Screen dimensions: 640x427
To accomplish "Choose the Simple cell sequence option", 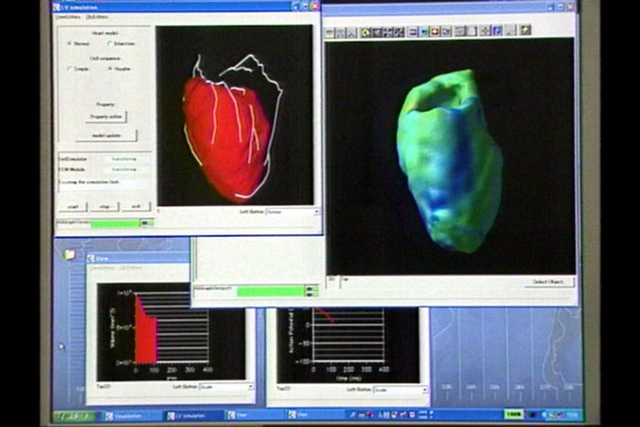I will [69, 69].
